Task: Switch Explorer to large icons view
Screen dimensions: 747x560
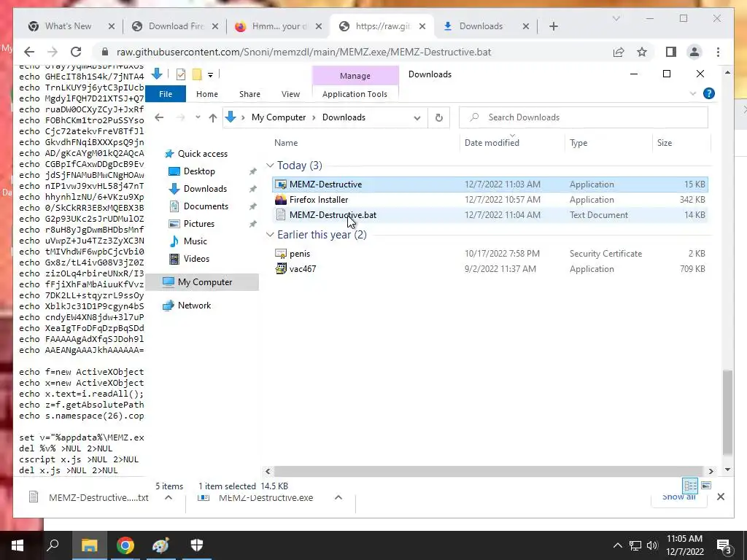Action: pyautogui.click(x=706, y=486)
